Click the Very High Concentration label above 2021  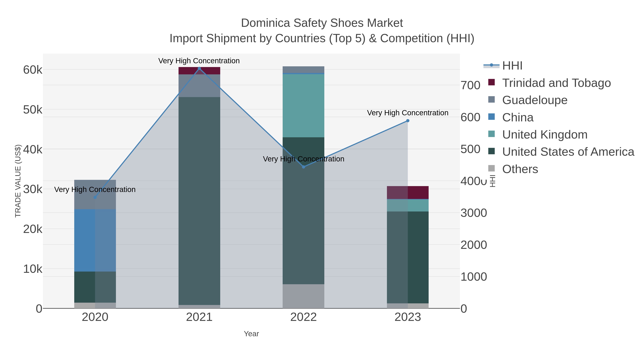pyautogui.click(x=199, y=61)
